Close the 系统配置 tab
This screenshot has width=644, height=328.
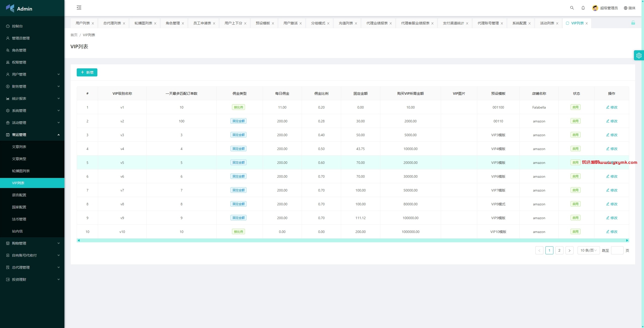click(x=530, y=23)
